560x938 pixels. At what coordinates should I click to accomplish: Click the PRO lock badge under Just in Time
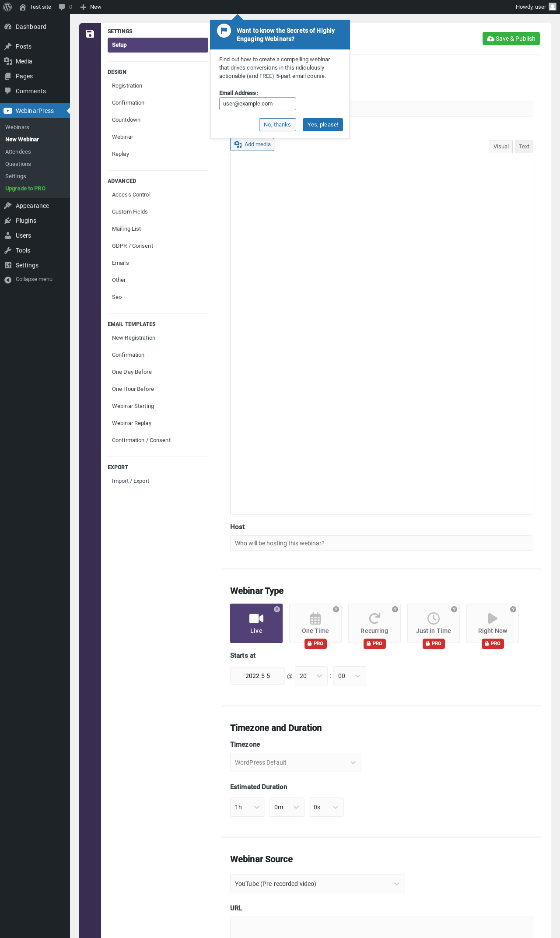point(434,643)
